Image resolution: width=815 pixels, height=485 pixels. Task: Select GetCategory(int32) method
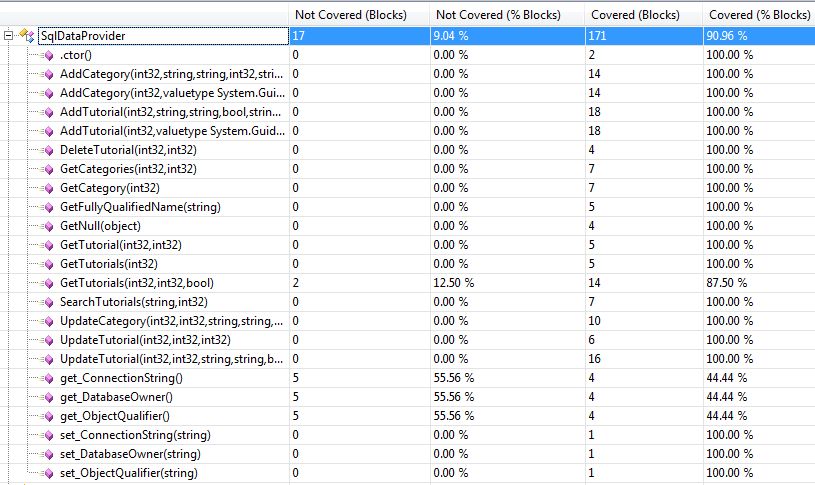click(110, 188)
